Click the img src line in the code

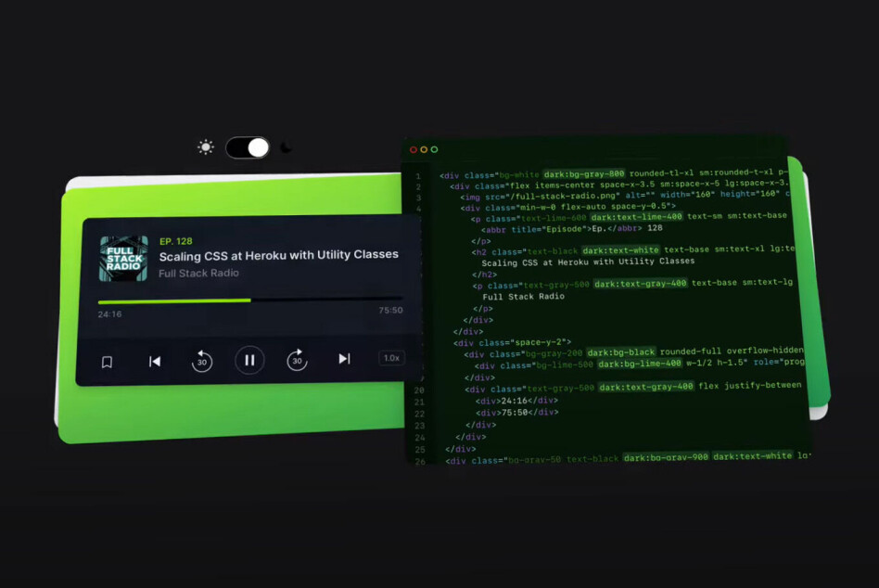point(625,195)
